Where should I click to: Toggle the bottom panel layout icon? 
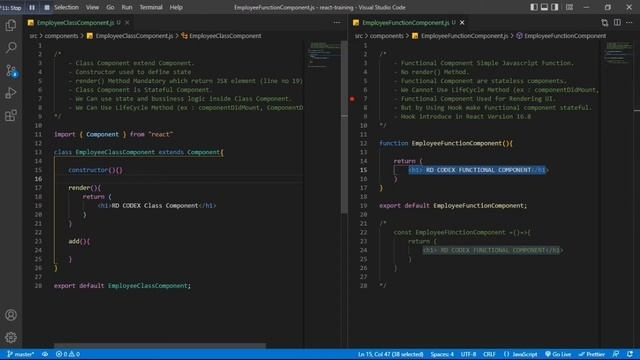544,7
